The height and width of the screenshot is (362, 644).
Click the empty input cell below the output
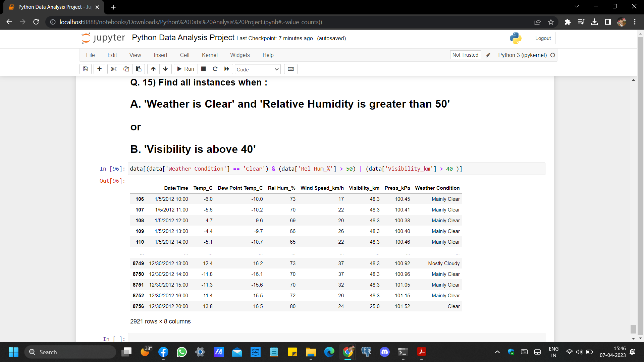click(x=335, y=338)
